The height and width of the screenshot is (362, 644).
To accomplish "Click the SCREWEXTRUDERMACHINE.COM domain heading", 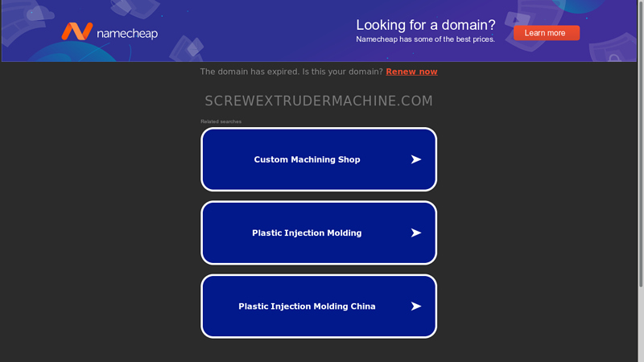I will [319, 101].
